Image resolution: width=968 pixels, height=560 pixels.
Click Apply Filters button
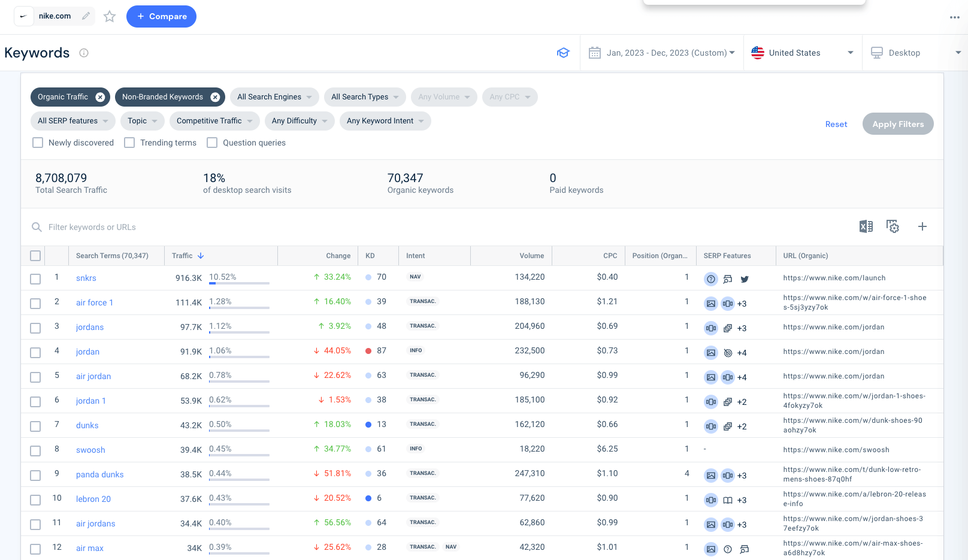coord(898,124)
